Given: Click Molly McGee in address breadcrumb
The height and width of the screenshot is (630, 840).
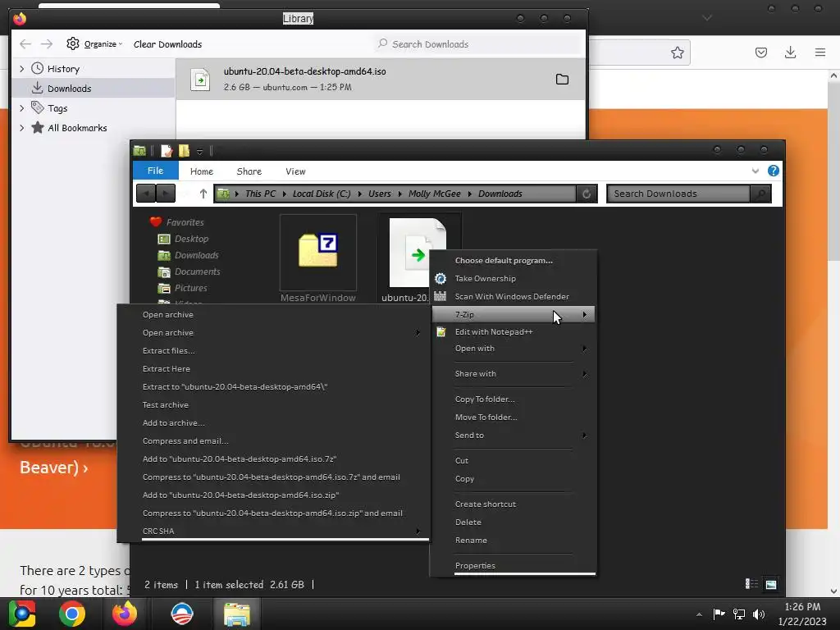Looking at the screenshot, I should (x=435, y=194).
